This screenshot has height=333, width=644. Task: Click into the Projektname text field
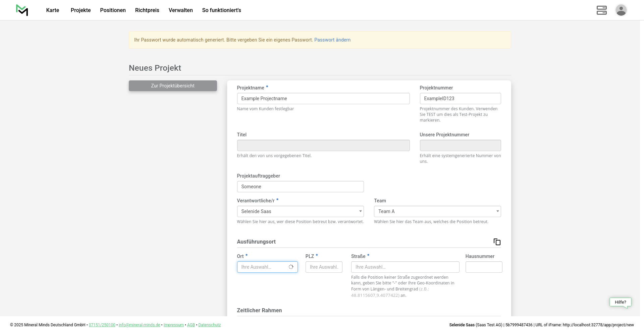coord(323,98)
